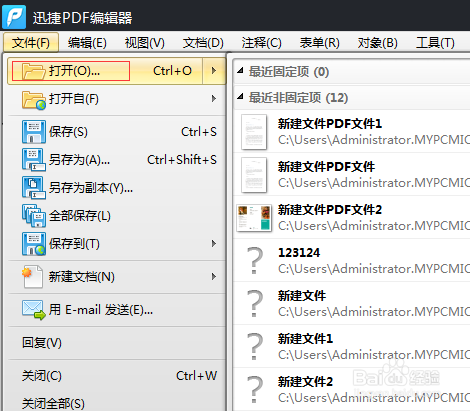Open the 文档(D) menu
This screenshot has height=411, width=470.
click(x=203, y=43)
